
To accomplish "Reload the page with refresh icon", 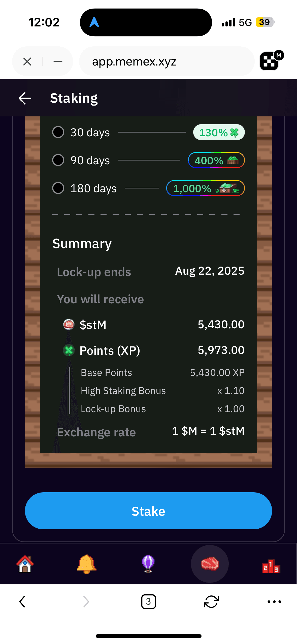I will click(211, 602).
